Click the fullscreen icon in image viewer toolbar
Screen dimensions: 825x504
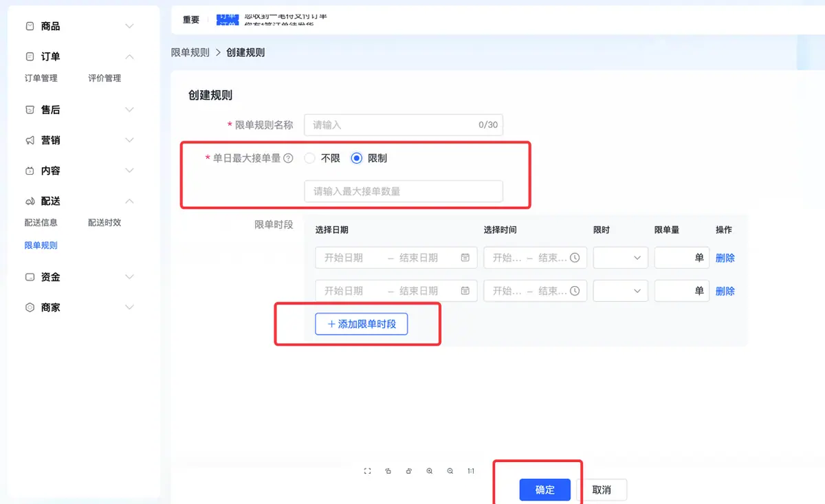[x=367, y=471]
